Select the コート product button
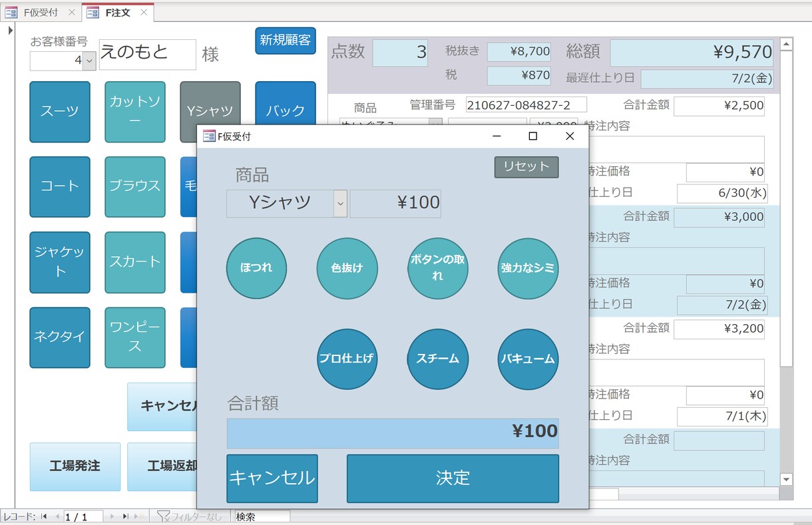Image resolution: width=812 pixels, height=525 pixels. pyautogui.click(x=60, y=187)
